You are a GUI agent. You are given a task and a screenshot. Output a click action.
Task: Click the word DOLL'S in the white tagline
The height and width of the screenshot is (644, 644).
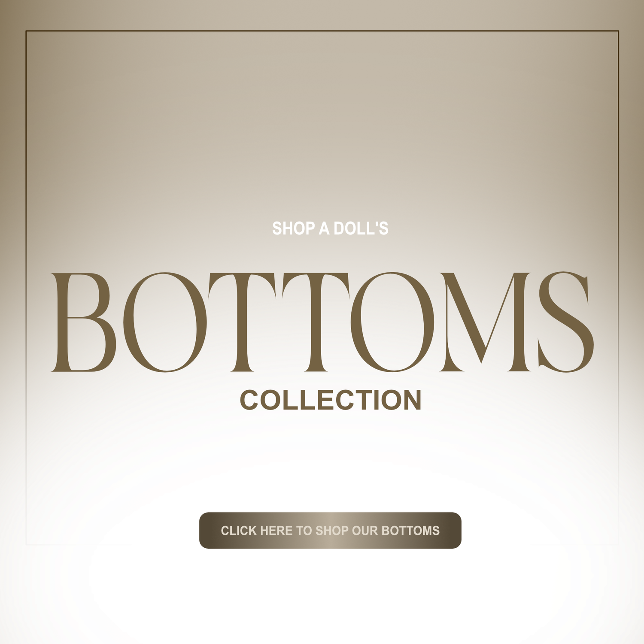point(361,228)
